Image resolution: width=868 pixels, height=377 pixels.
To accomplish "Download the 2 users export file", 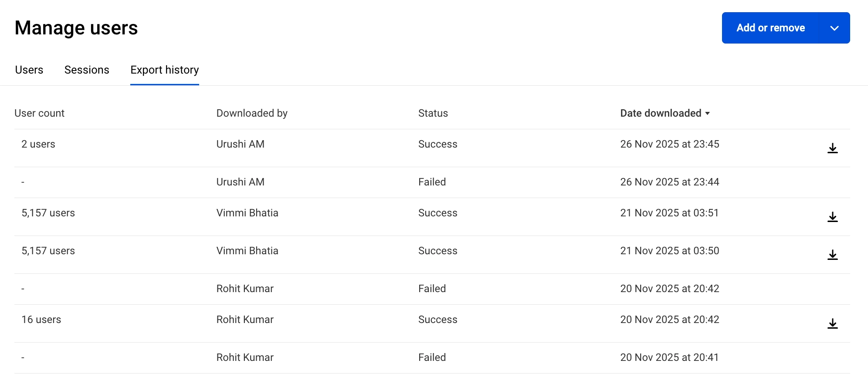I will click(832, 148).
